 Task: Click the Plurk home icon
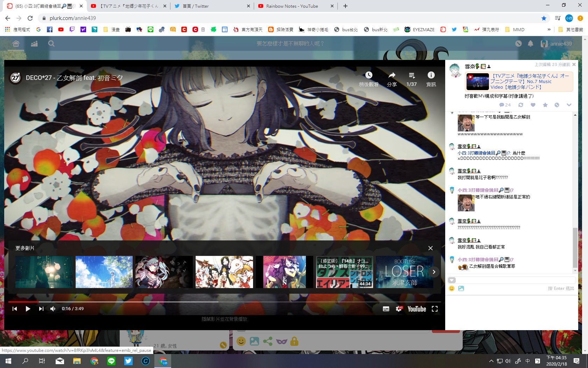(x=16, y=43)
